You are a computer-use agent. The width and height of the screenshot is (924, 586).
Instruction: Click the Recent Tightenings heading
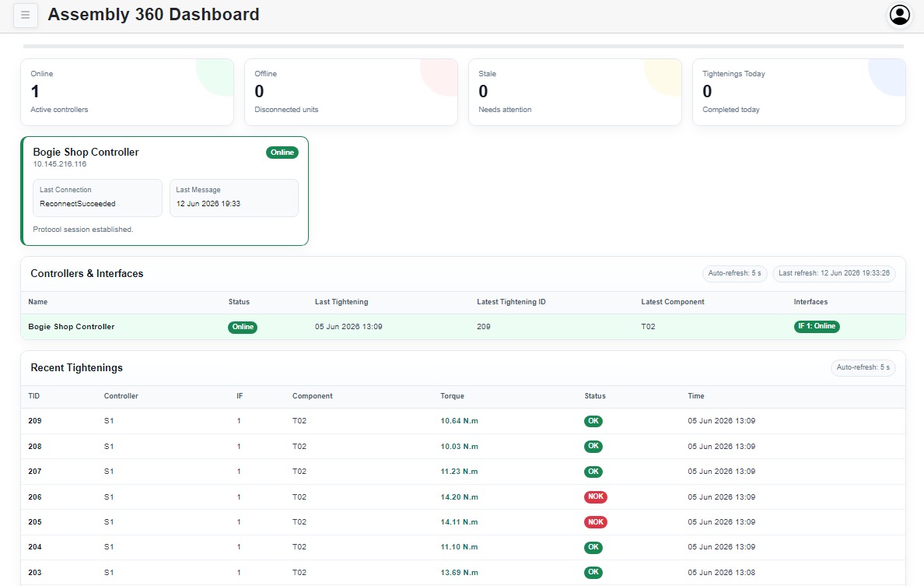point(76,368)
